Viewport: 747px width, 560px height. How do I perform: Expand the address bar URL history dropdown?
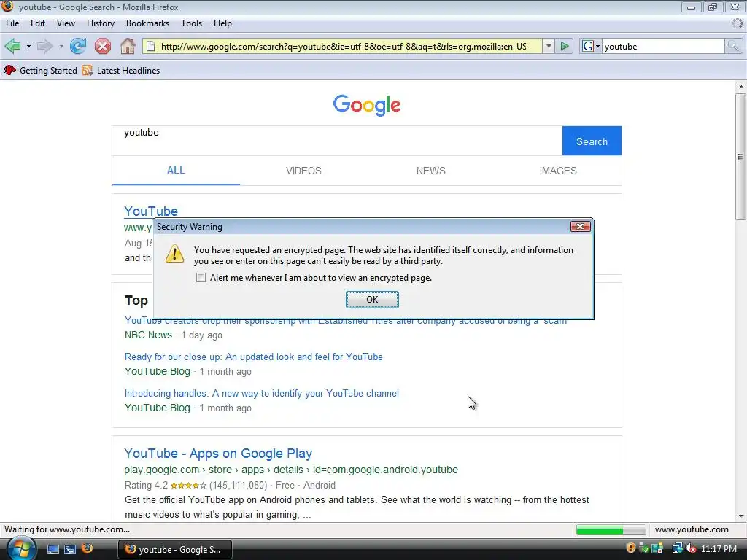coord(549,46)
